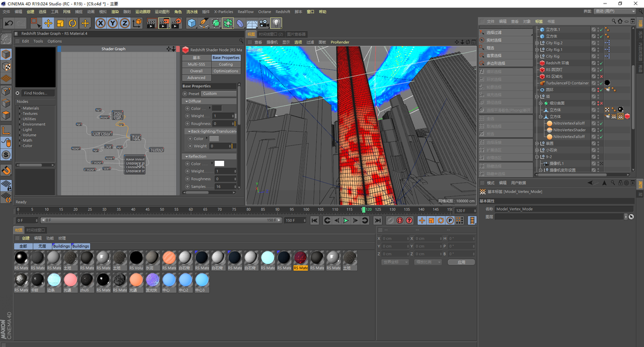Viewport: 644px width, 347px height.
Task: Filter materials by 无层 button
Action: pos(42,246)
